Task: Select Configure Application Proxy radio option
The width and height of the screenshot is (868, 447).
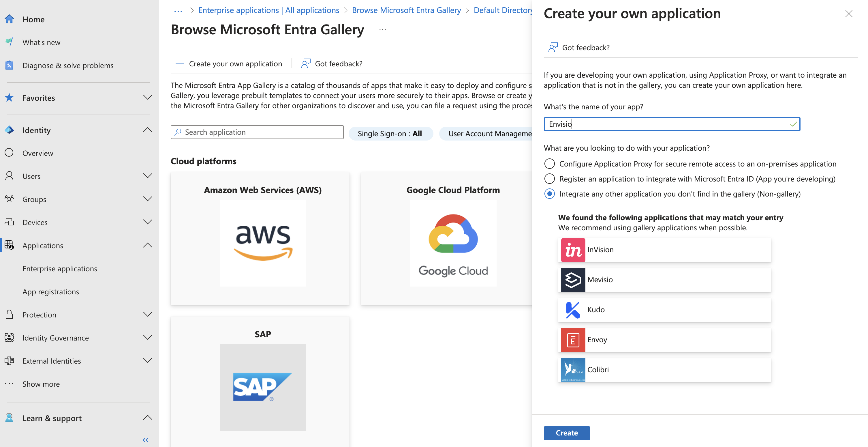Action: point(550,164)
